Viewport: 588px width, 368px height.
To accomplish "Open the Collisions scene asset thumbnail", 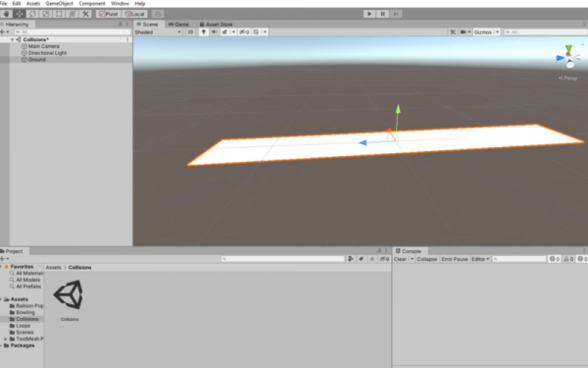I will point(70,294).
